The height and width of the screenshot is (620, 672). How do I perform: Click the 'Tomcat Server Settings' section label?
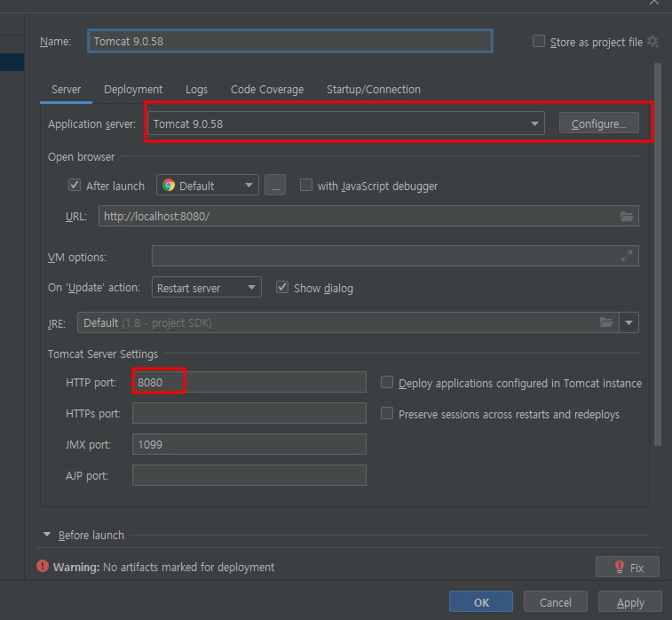coord(103,354)
